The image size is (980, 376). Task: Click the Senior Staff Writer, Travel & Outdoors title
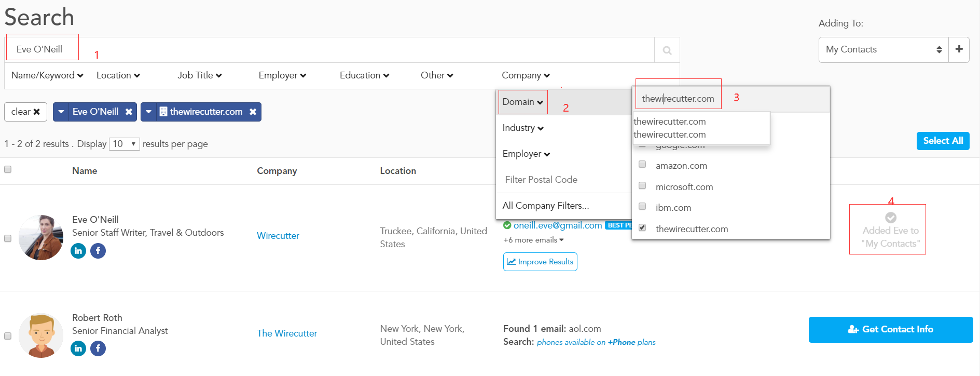point(148,233)
